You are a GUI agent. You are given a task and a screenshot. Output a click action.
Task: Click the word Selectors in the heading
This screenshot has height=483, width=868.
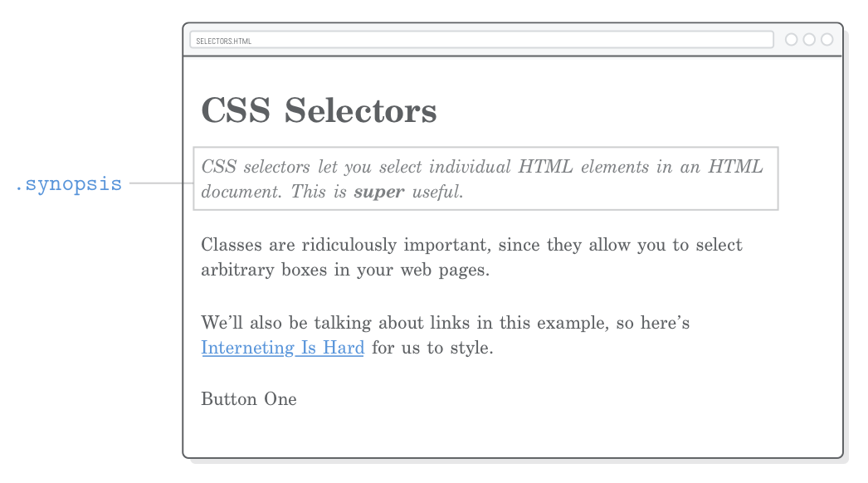(360, 111)
